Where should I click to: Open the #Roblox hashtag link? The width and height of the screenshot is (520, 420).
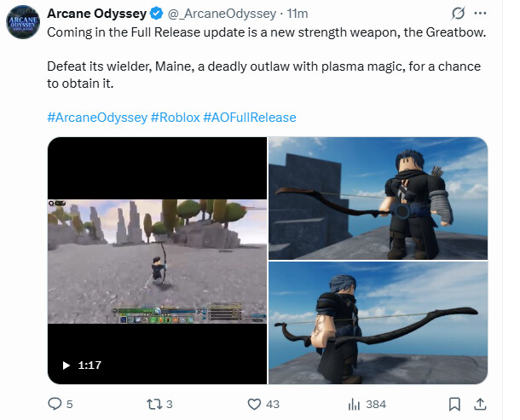(x=175, y=118)
